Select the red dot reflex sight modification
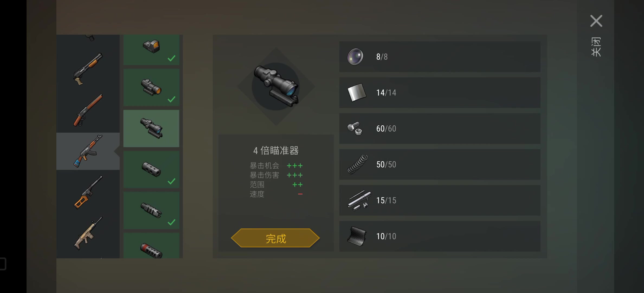The image size is (644, 293). pyautogui.click(x=151, y=50)
